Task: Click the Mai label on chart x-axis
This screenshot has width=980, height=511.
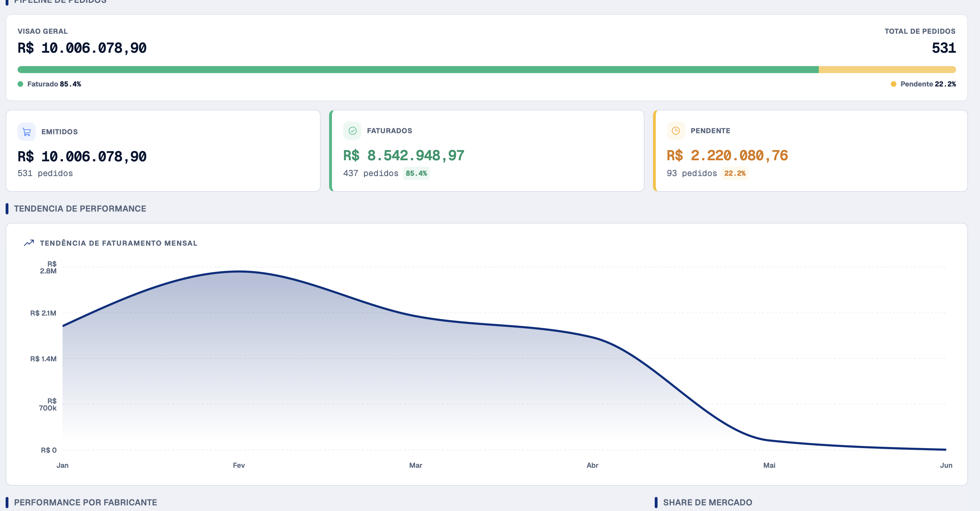Action: [x=769, y=465]
